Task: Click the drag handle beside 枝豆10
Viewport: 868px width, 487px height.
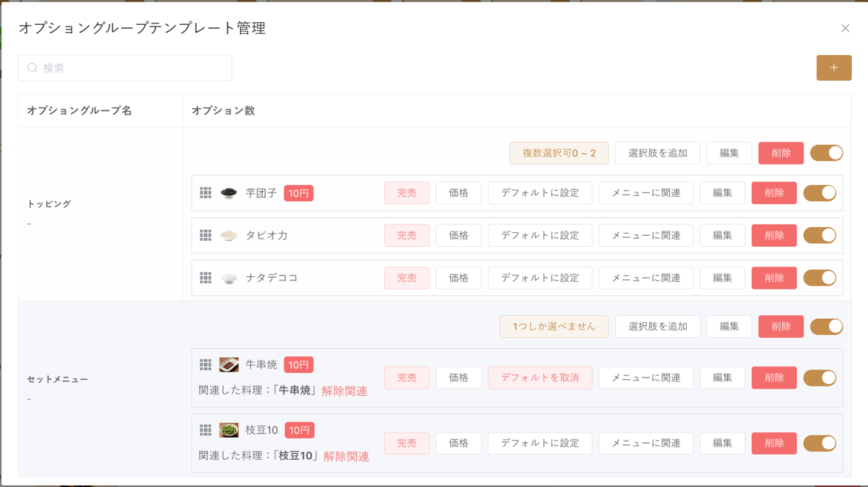Action: (206, 430)
